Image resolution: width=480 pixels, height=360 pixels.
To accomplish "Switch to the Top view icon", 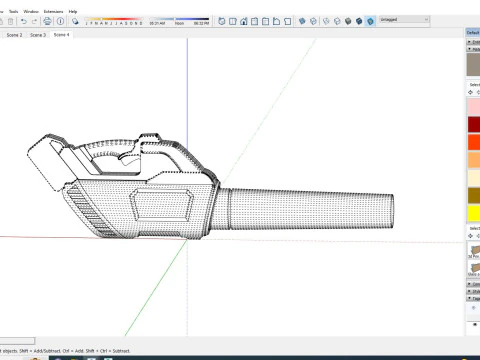I will coord(233,21).
